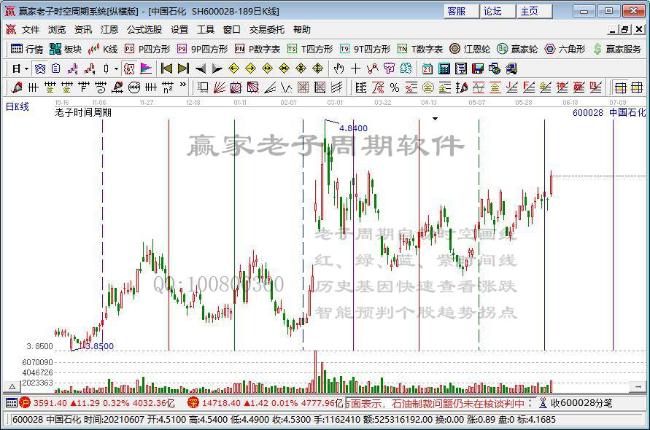This screenshot has height=430, width=650.
Task: Click the minus button right of volume
Action: (638, 387)
